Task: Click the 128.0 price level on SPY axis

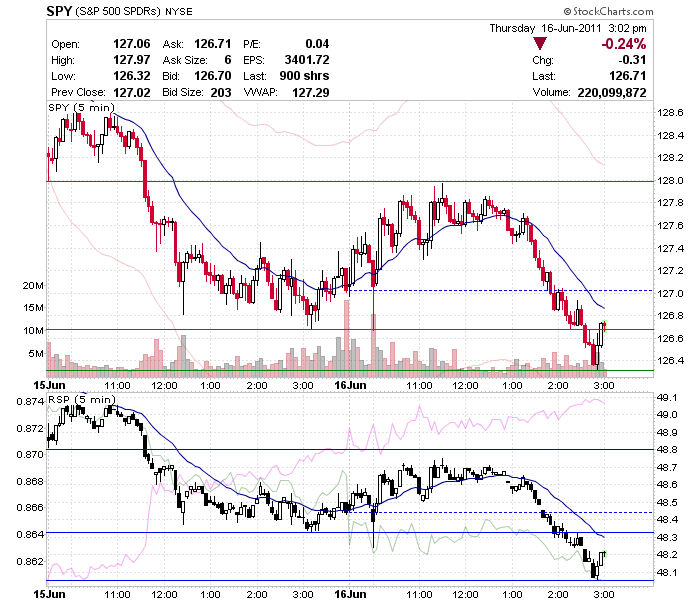Action: click(670, 181)
